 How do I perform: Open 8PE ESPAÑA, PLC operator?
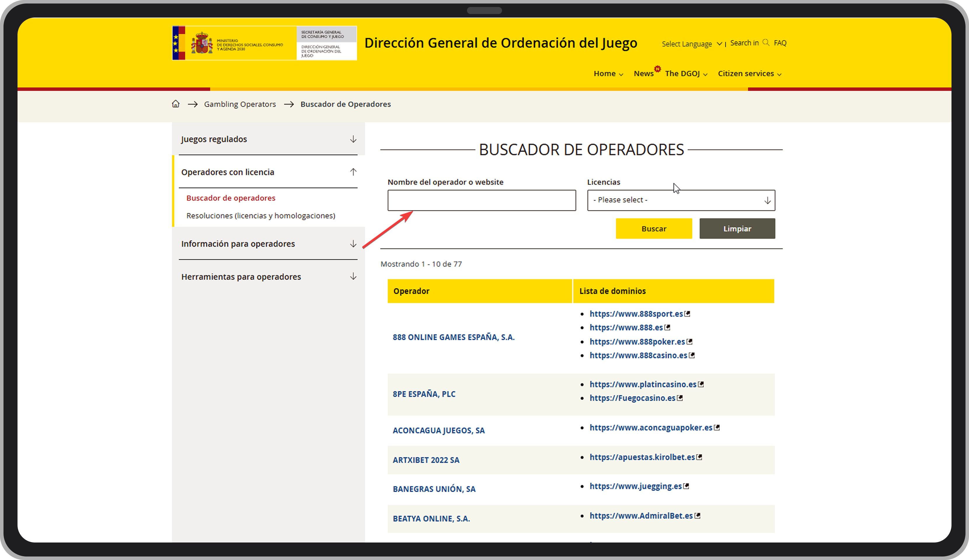click(424, 394)
